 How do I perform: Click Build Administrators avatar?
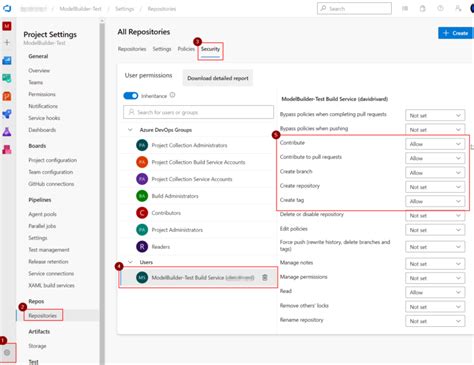142,196
